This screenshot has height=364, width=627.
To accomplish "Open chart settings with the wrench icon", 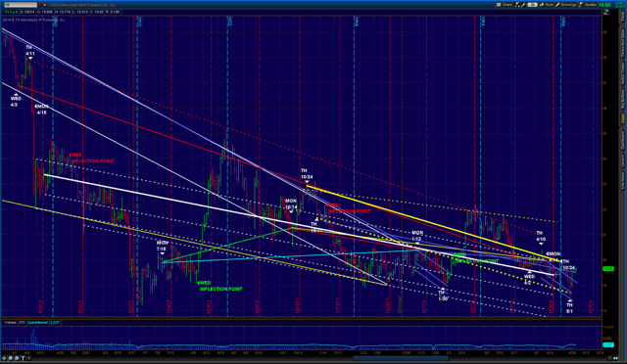I will click(x=523, y=5).
